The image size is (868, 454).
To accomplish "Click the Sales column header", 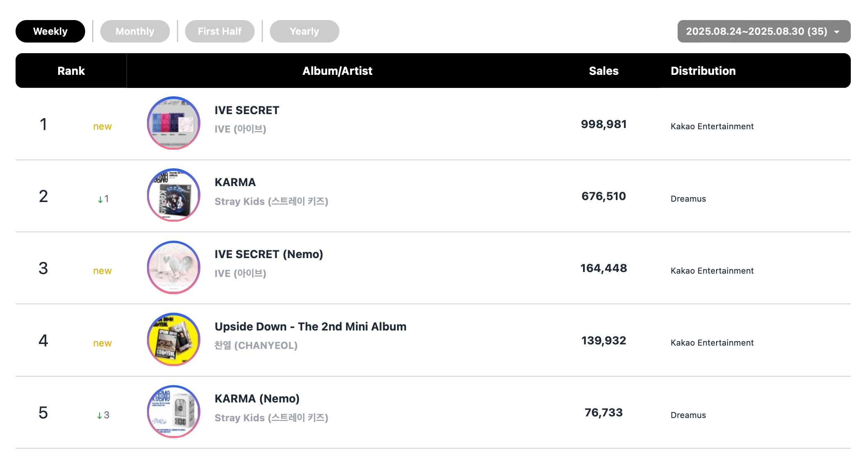I will (x=604, y=71).
